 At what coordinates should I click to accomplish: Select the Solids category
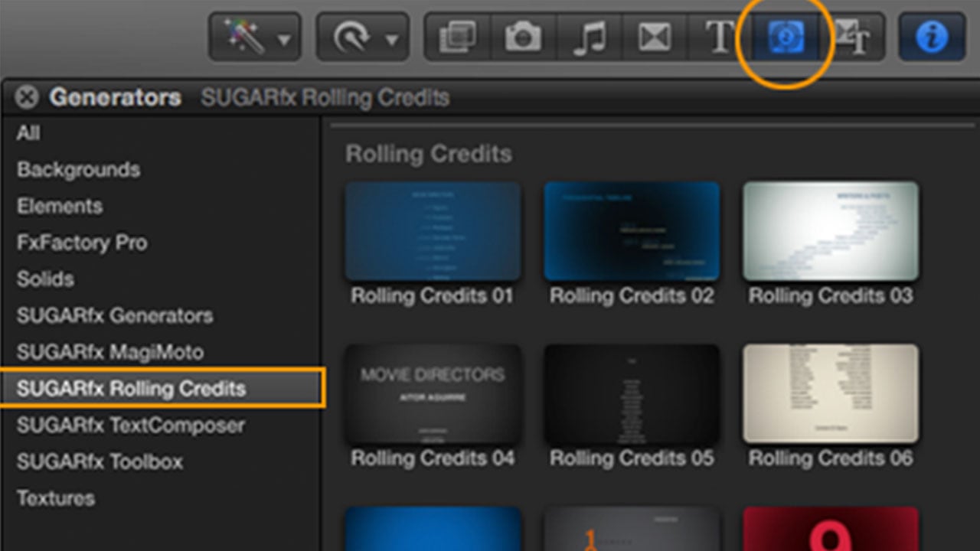[x=45, y=279]
